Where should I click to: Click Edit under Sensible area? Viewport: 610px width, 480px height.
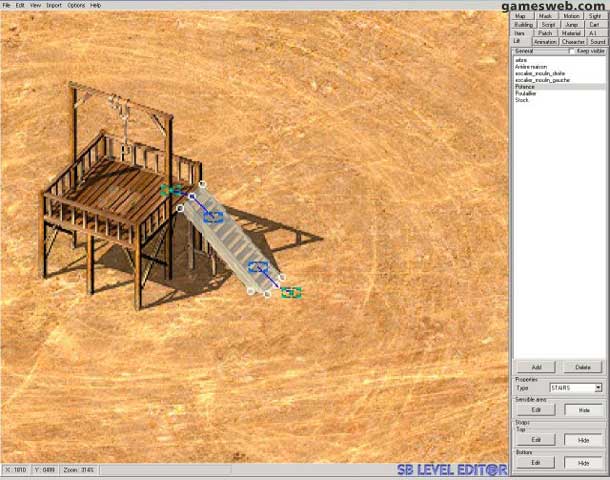click(535, 410)
